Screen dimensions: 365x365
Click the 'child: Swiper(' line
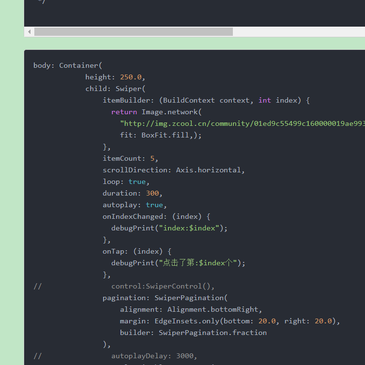[x=115, y=89]
